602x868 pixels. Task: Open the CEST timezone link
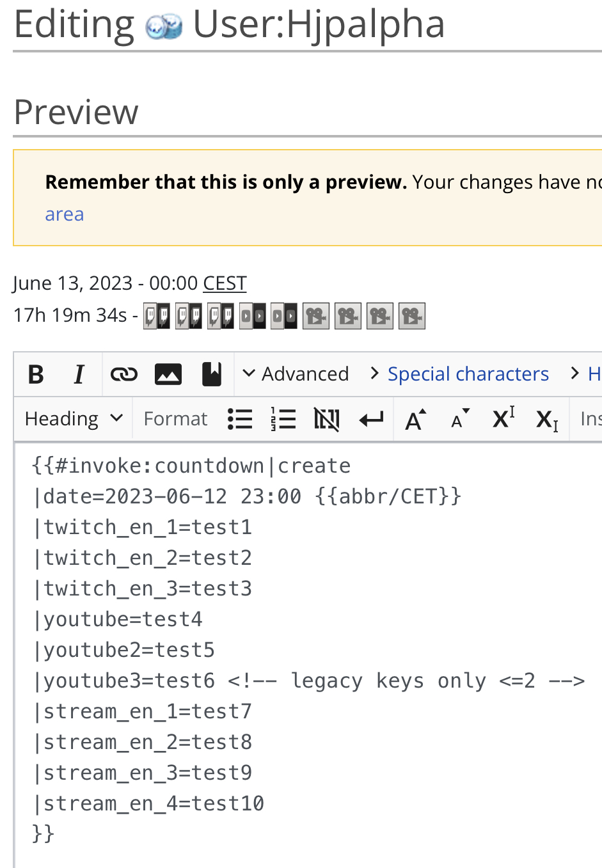click(224, 283)
